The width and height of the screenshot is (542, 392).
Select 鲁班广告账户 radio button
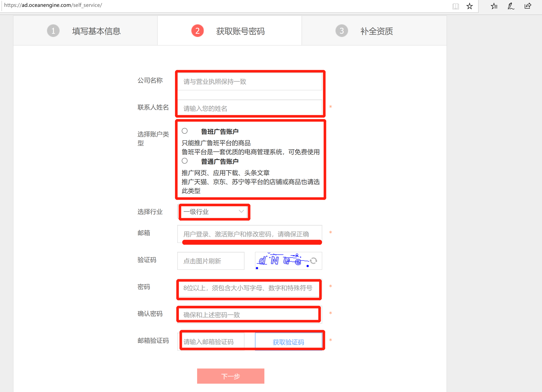tap(185, 131)
